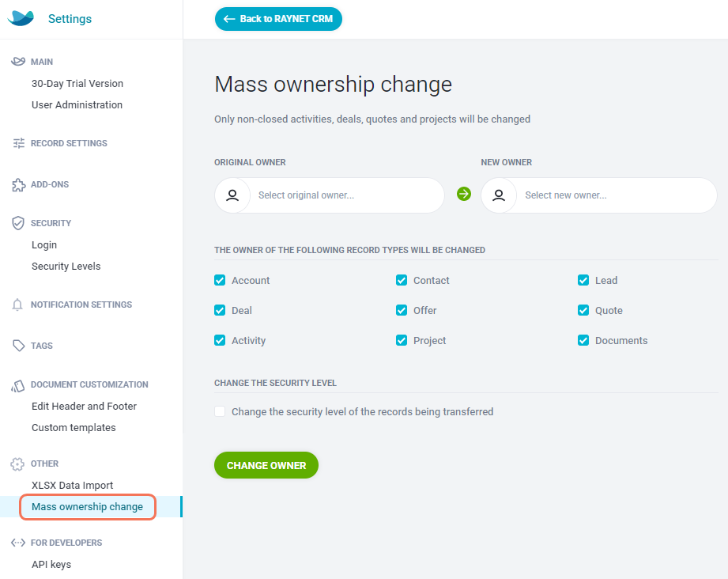Viewport: 728px width, 579px height.
Task: Click the Change Owner button
Action: point(266,465)
